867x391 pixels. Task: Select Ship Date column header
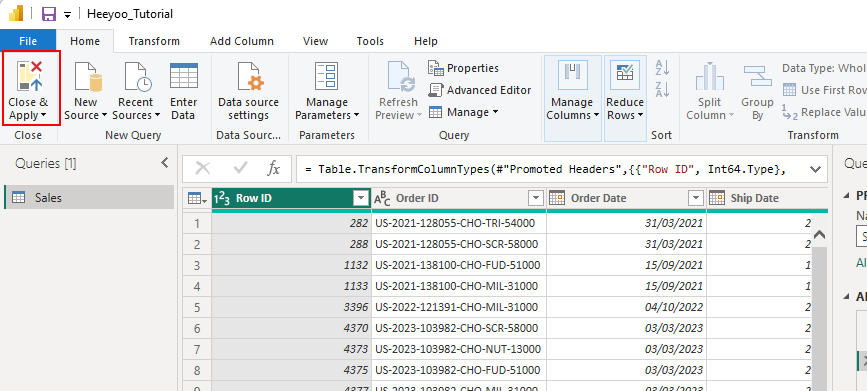[x=768, y=199]
